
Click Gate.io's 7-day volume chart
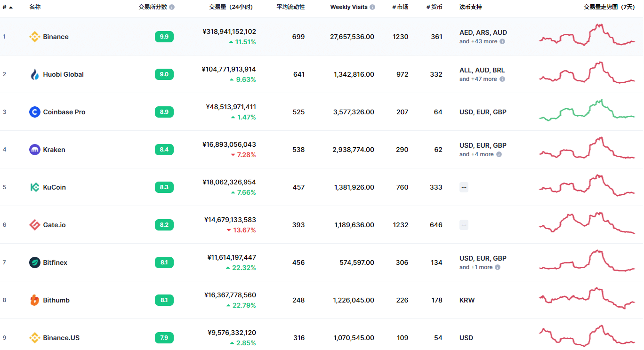[587, 223]
